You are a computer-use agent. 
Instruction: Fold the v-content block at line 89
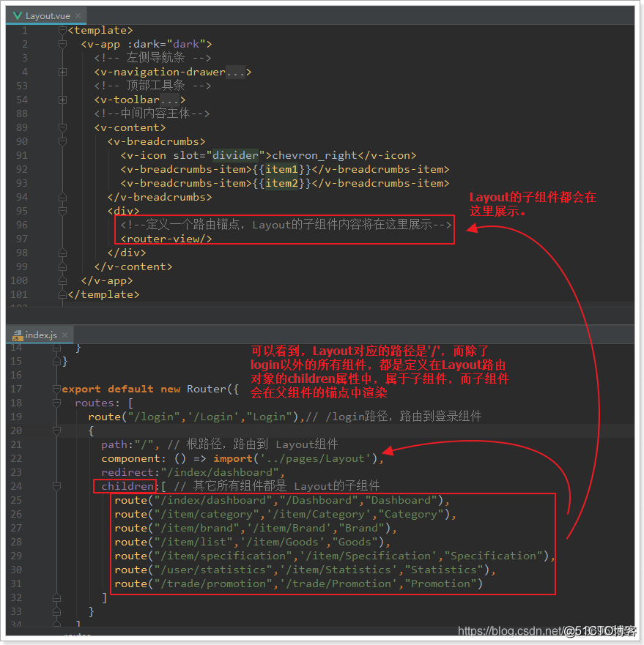click(63, 127)
